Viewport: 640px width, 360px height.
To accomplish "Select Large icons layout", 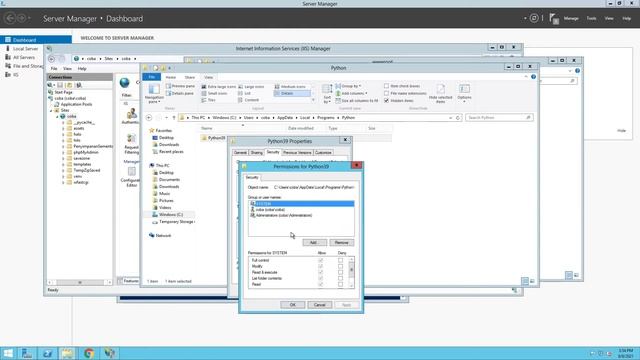I will click(x=251, y=87).
